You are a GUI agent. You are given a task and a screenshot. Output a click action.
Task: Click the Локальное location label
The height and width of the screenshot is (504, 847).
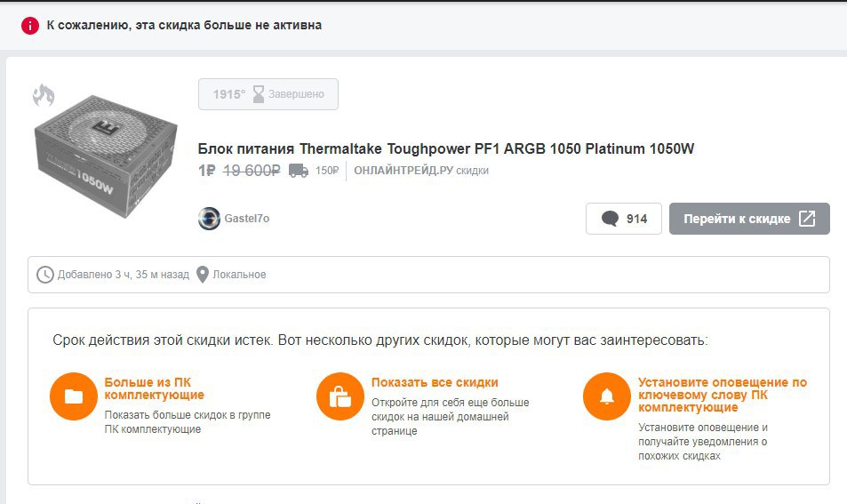tap(239, 275)
